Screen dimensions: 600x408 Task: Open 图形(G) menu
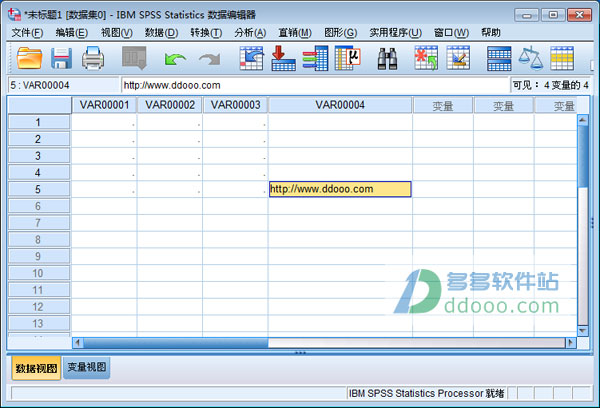[340, 33]
